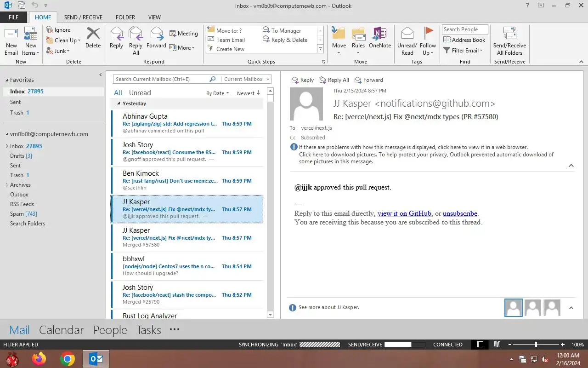This screenshot has height=368, width=588.
Task: Open the Address Book
Action: pos(464,40)
